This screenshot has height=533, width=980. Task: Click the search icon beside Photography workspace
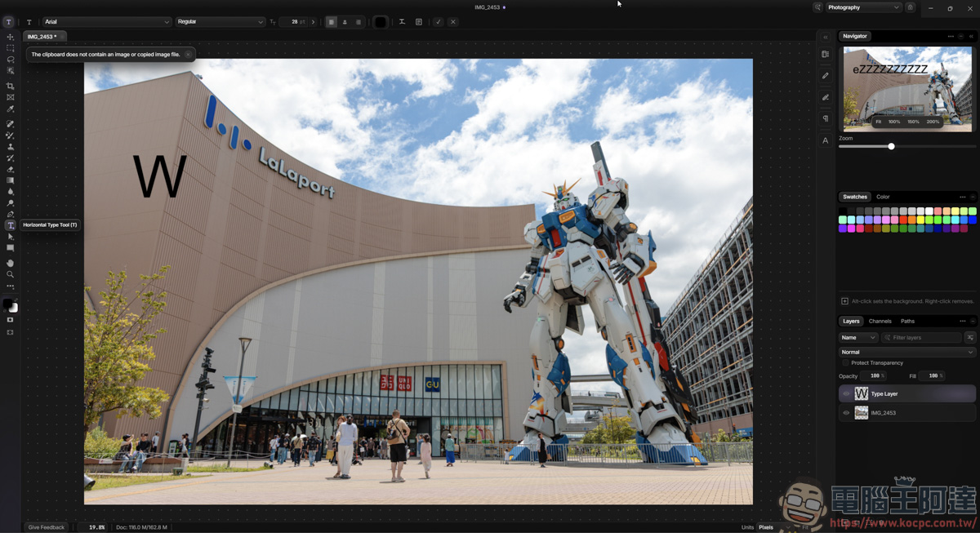(x=817, y=7)
